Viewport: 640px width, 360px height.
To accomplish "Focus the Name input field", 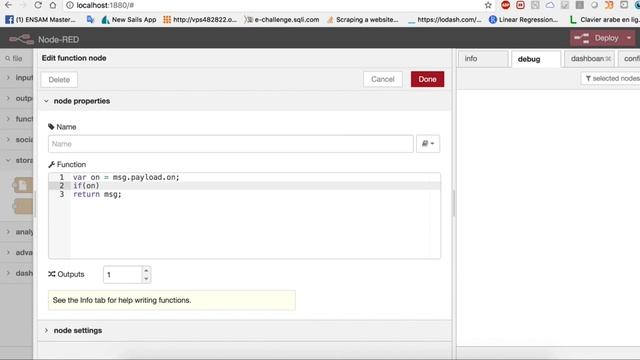I will 231,144.
